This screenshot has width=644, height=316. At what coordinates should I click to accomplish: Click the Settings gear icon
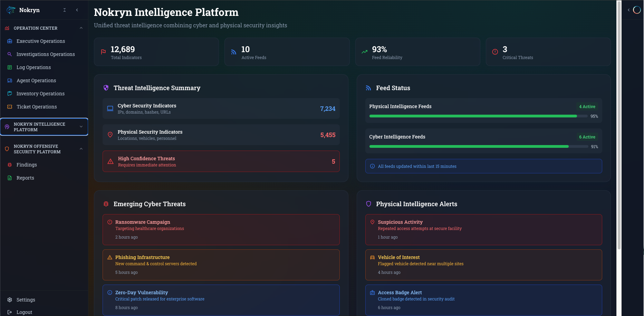click(10, 300)
